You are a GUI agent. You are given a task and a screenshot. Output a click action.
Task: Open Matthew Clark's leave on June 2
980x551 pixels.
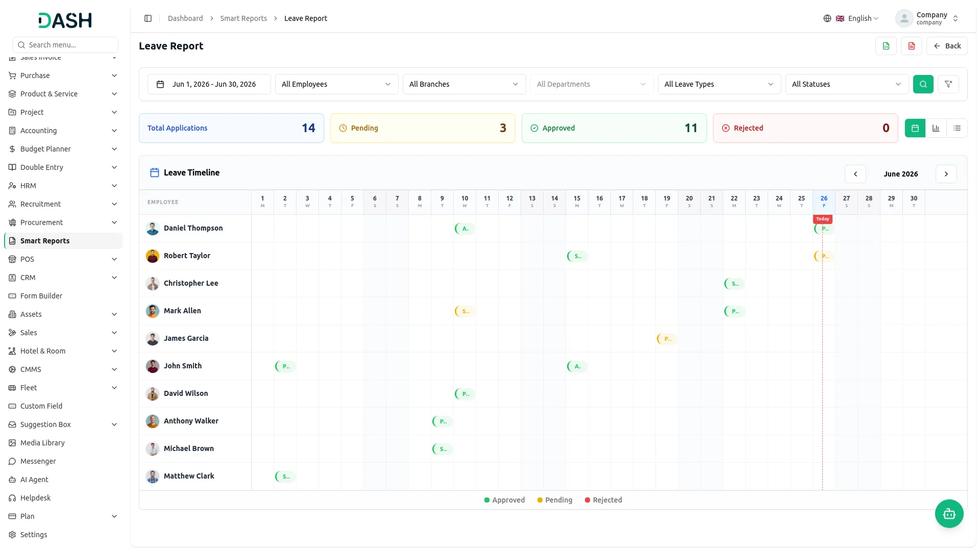(285, 477)
